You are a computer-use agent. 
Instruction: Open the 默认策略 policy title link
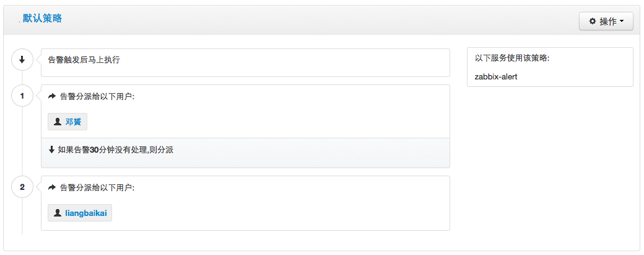pos(42,18)
